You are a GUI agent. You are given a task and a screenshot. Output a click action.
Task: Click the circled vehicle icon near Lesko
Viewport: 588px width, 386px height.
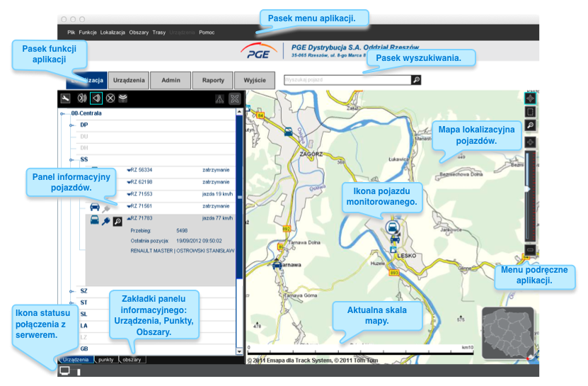(392, 227)
